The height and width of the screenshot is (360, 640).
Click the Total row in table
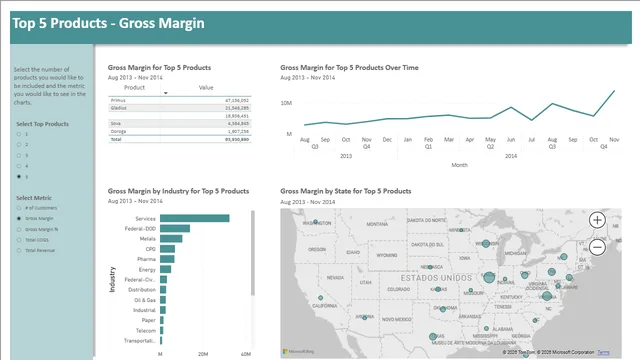pyautogui.click(x=180, y=139)
